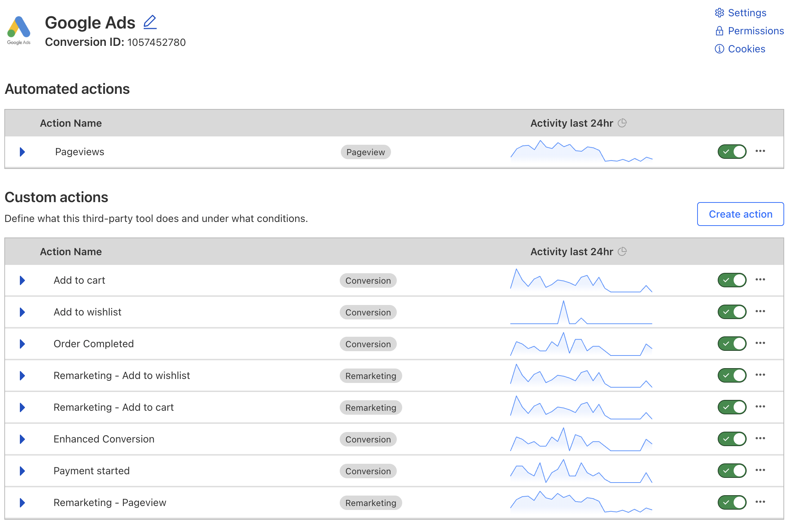Viewport: 795px width, 532px height.
Task: Disable the Pageviews automated action toggle
Action: [x=732, y=152]
